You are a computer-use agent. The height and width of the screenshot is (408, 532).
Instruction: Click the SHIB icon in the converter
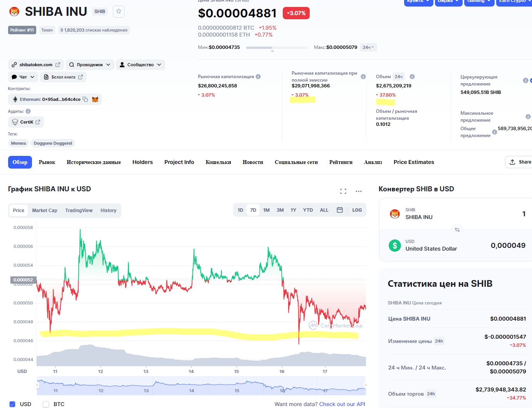point(395,214)
